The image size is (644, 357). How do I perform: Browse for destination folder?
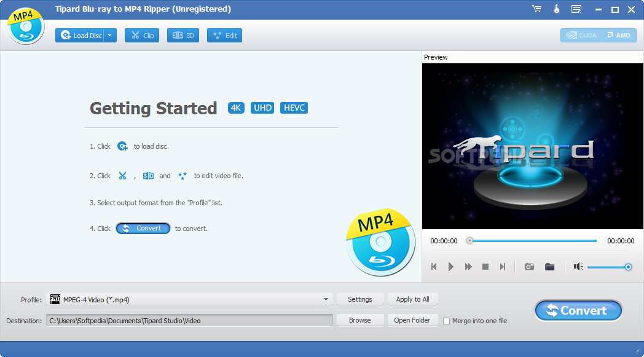360,320
